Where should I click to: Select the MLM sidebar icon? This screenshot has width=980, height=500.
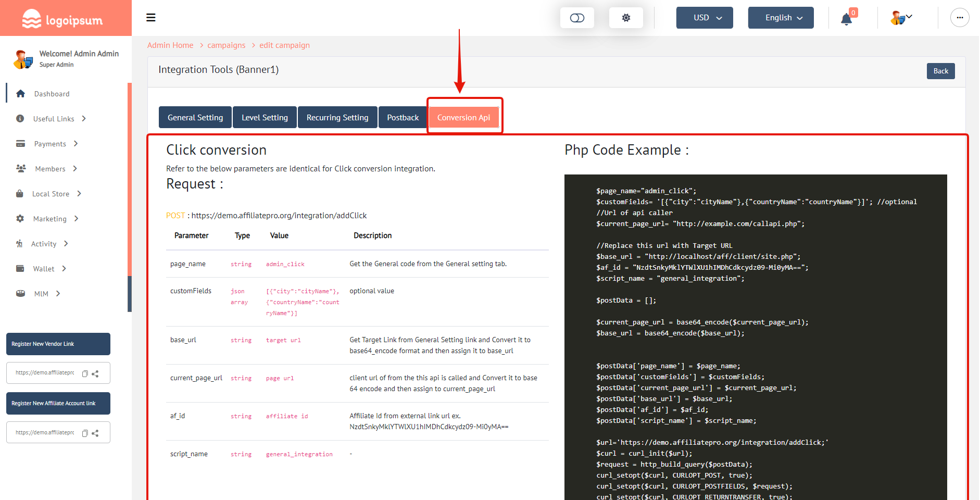[x=21, y=293]
